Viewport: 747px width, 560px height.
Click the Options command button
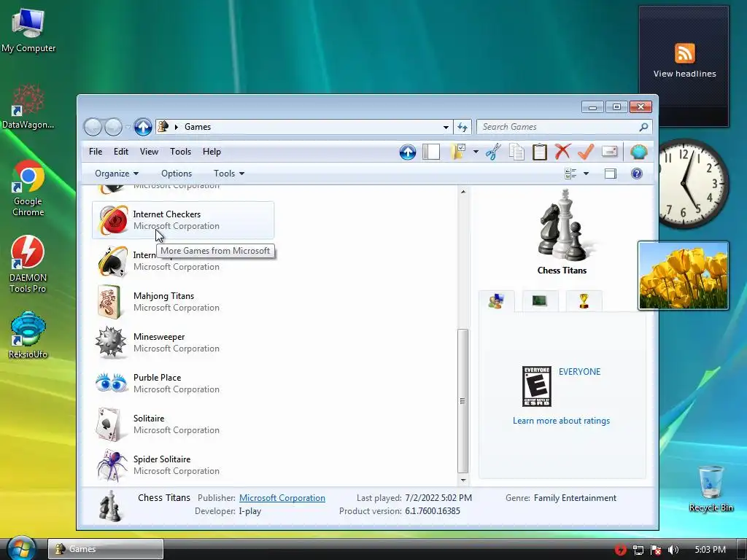pyautogui.click(x=177, y=174)
